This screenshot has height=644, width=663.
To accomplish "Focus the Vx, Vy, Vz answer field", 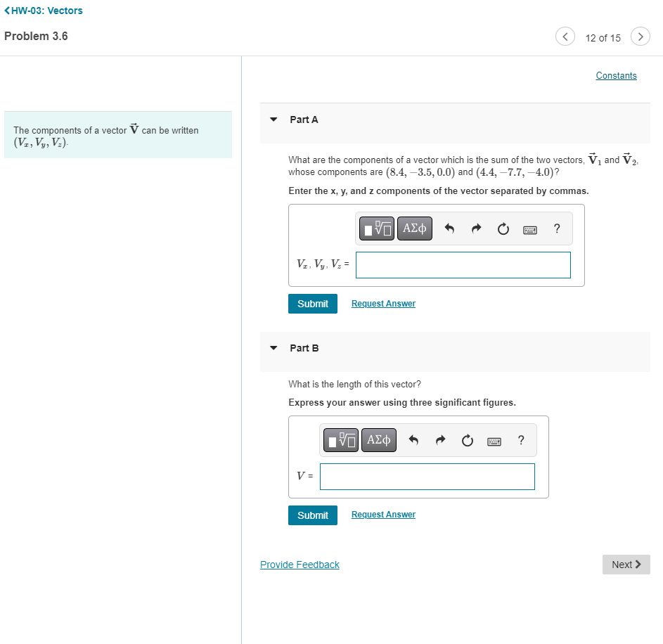I will click(x=463, y=265).
